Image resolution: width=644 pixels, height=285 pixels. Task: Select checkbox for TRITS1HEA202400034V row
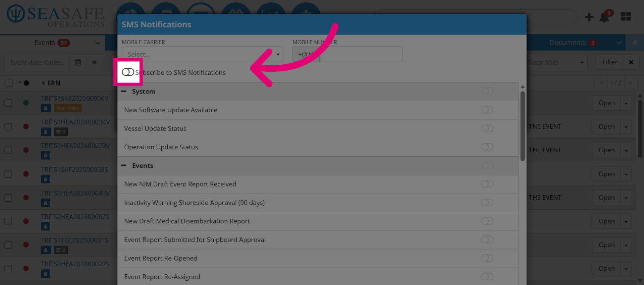tap(8, 127)
